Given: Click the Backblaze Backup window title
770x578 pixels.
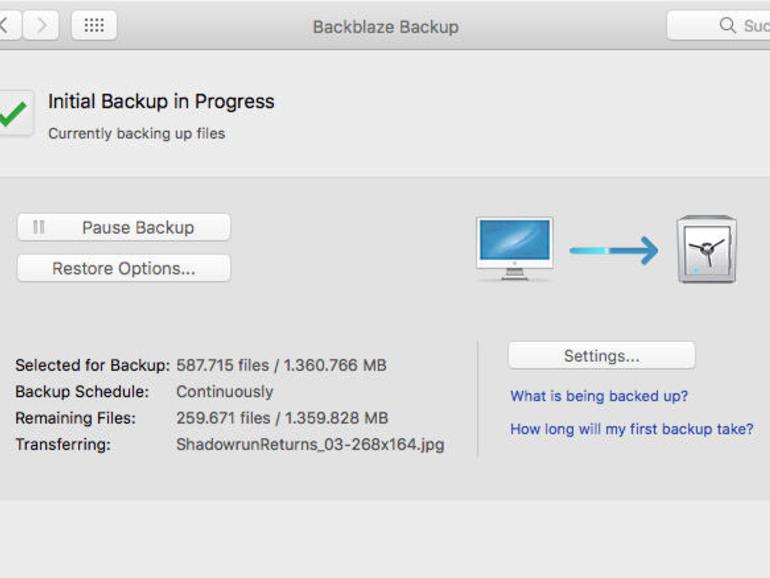Looking at the screenshot, I should pyautogui.click(x=386, y=27).
